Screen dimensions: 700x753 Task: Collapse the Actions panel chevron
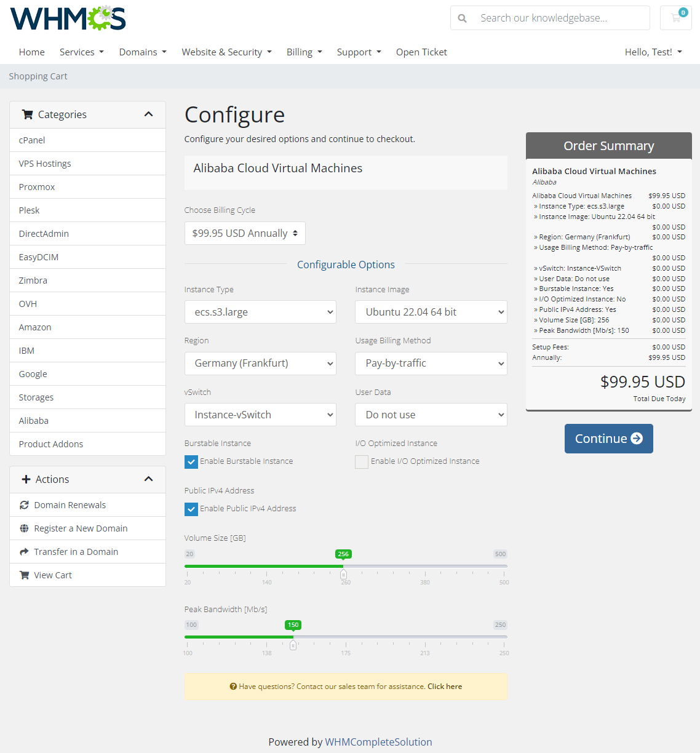(148, 479)
